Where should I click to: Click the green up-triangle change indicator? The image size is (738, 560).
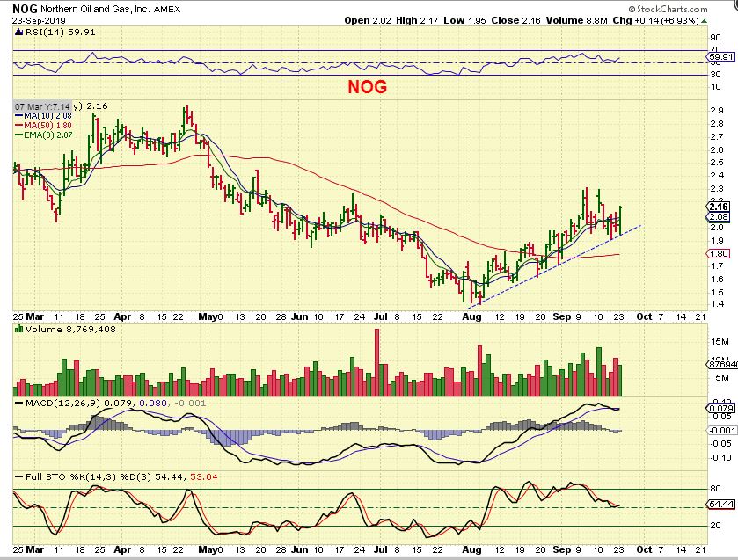[x=704, y=21]
